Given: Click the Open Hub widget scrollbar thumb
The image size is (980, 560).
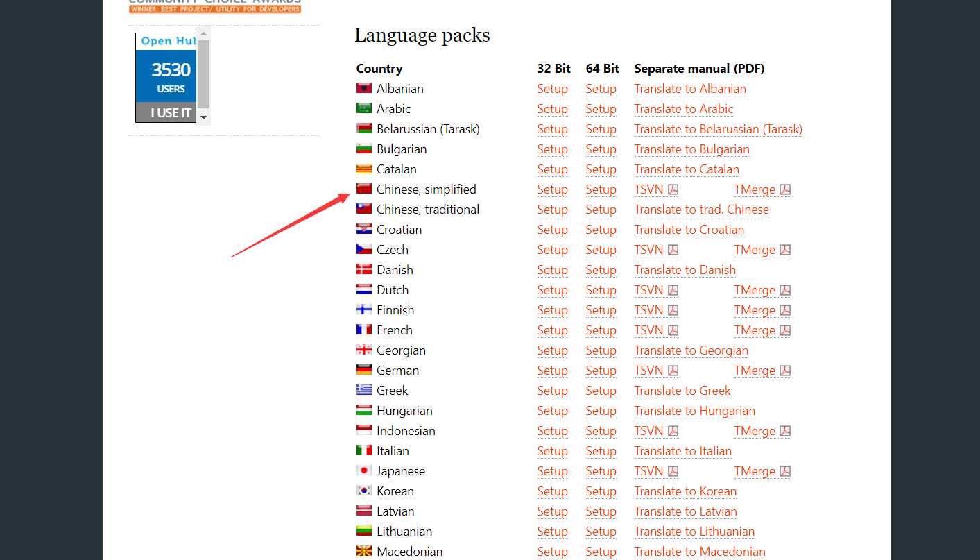Looking at the screenshot, I should pos(203,74).
